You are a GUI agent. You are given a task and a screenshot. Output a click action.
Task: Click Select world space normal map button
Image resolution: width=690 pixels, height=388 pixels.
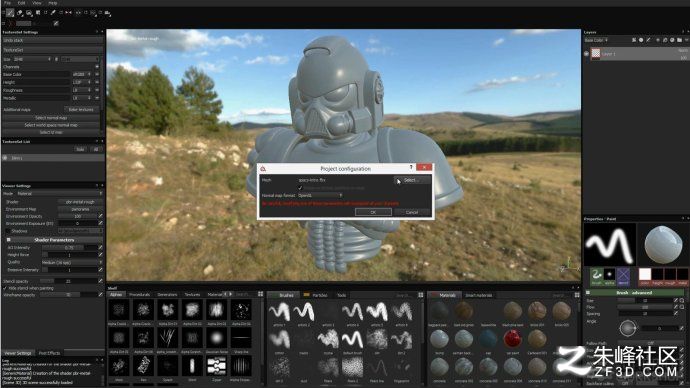(x=51, y=125)
